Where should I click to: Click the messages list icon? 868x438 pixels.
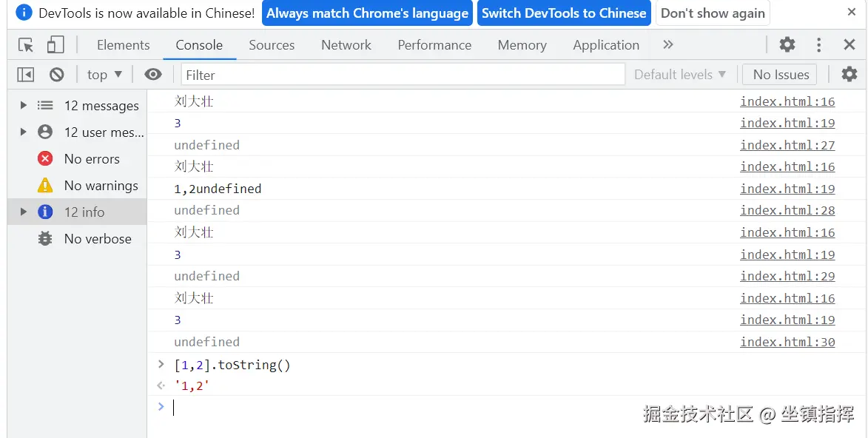(x=45, y=105)
